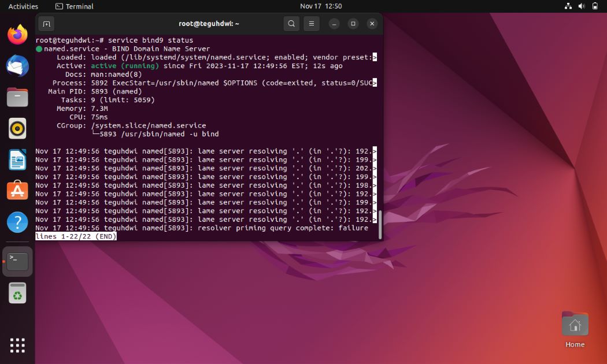Open the Home folder on the desktop
The height and width of the screenshot is (364, 607).
(575, 329)
